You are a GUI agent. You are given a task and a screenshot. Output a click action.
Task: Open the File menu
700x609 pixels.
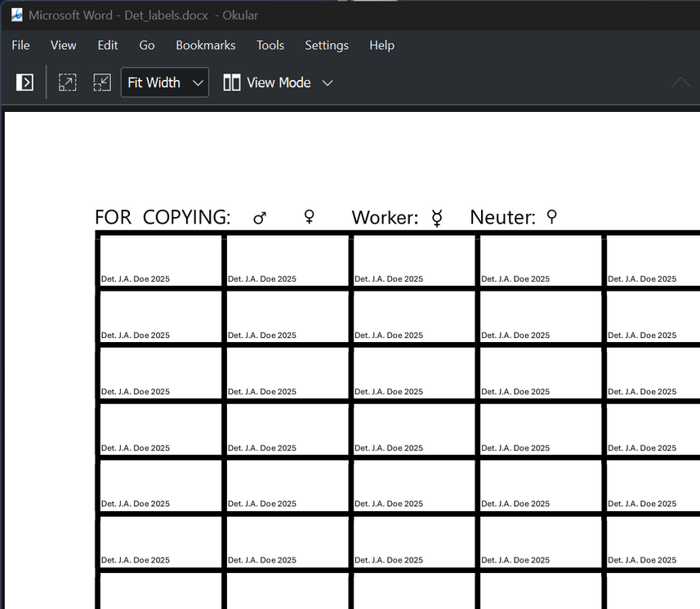point(20,46)
